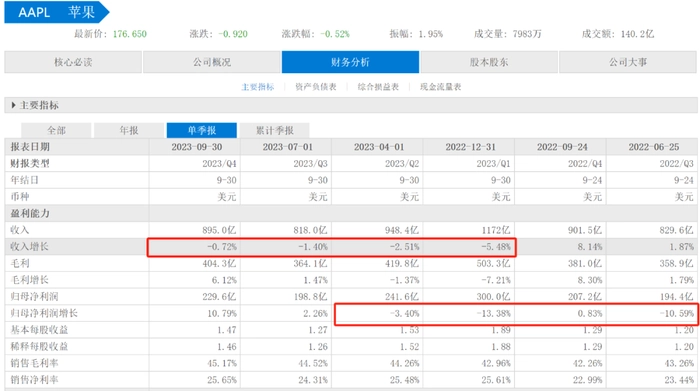700x391 pixels.
Task: Select the 2023-09-30 date column header
Action: 196,147
